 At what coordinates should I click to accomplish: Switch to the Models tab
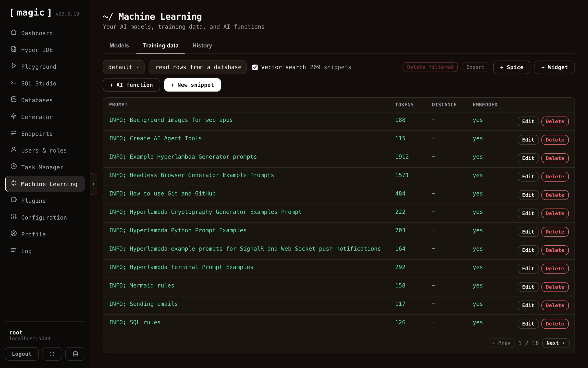pos(119,46)
